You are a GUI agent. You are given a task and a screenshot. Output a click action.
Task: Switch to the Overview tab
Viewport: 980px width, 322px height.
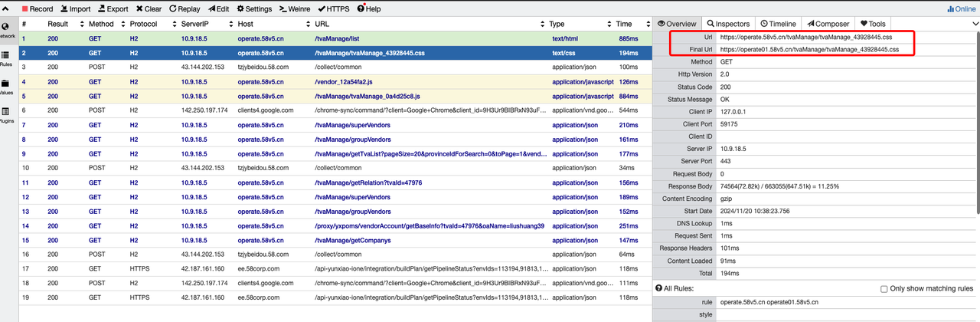point(677,24)
